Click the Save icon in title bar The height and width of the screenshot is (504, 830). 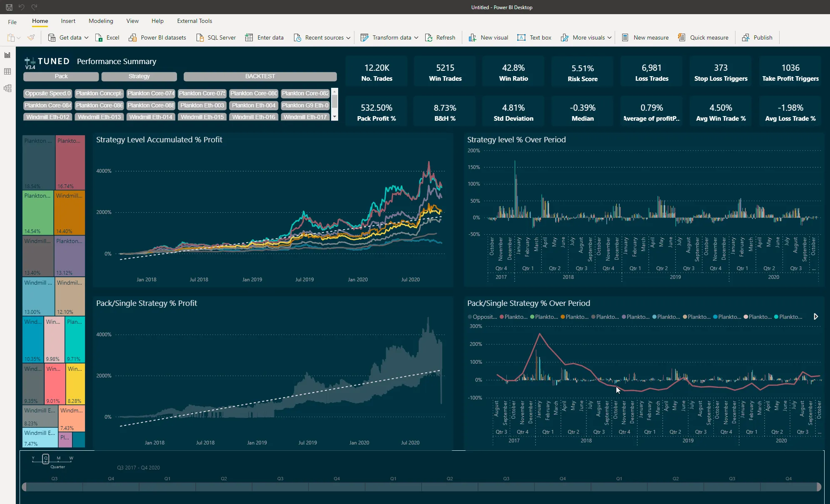coord(9,7)
